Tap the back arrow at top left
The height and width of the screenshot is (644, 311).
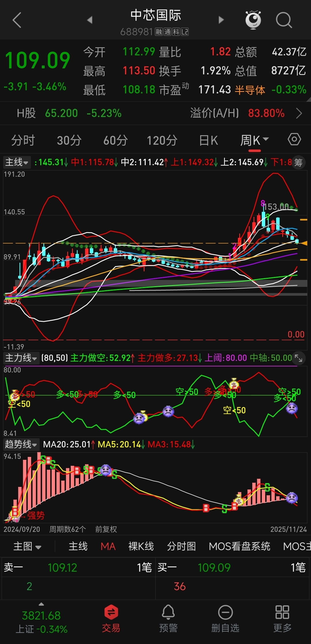17,20
